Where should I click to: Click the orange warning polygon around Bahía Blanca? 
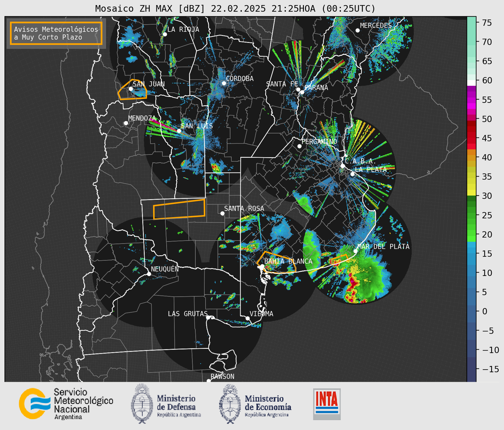click(276, 263)
